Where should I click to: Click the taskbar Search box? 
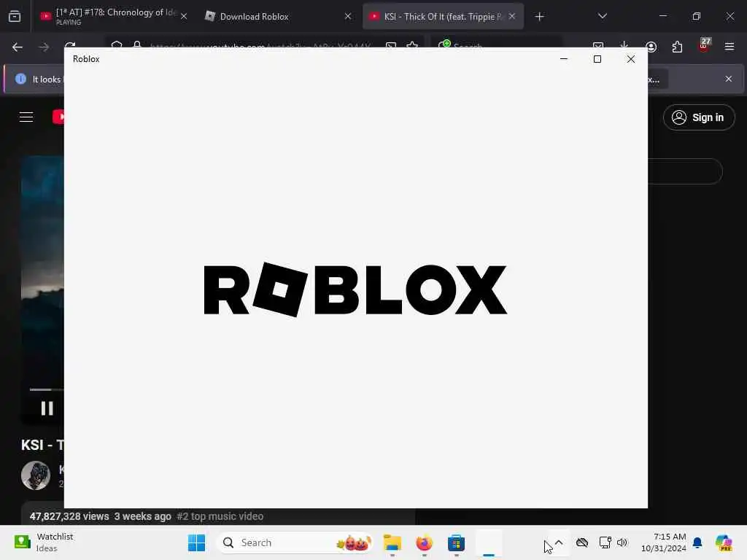(x=295, y=542)
